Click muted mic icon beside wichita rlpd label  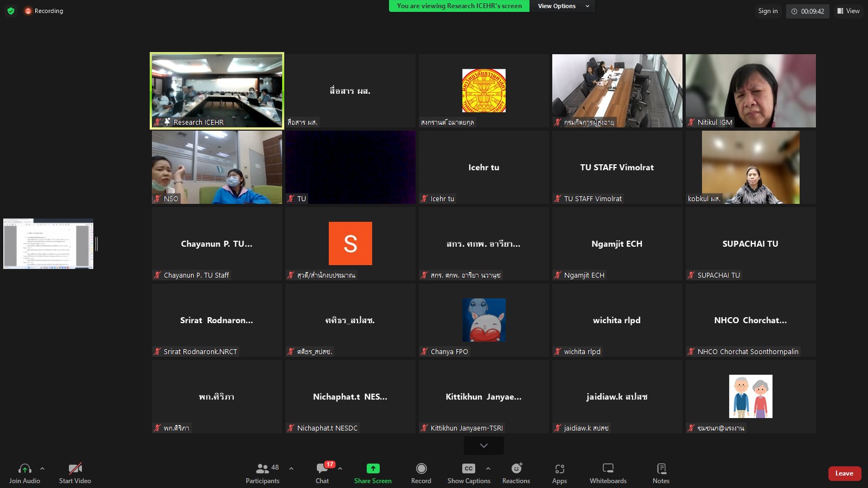[x=558, y=351]
